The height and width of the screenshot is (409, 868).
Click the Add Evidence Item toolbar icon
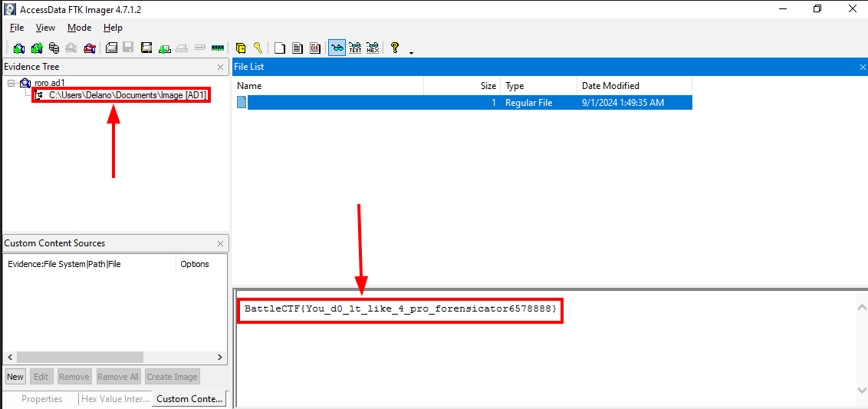(19, 48)
